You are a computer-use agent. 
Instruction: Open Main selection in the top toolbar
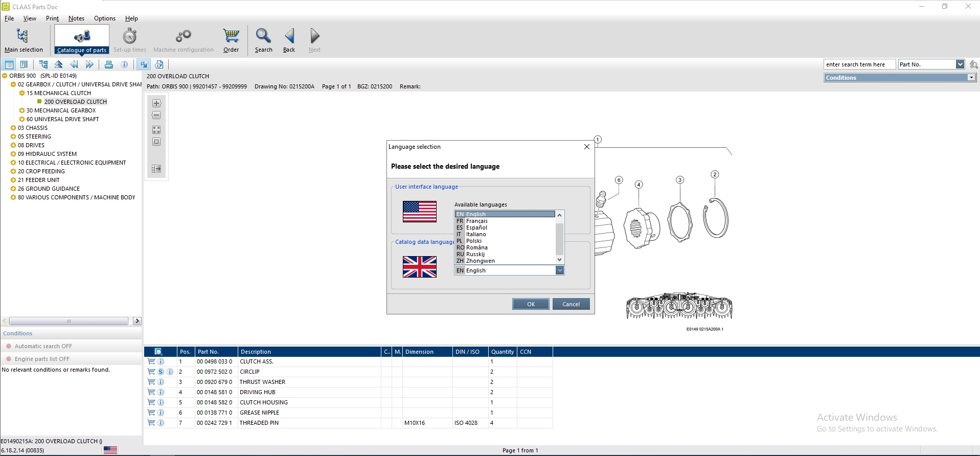[x=24, y=40]
